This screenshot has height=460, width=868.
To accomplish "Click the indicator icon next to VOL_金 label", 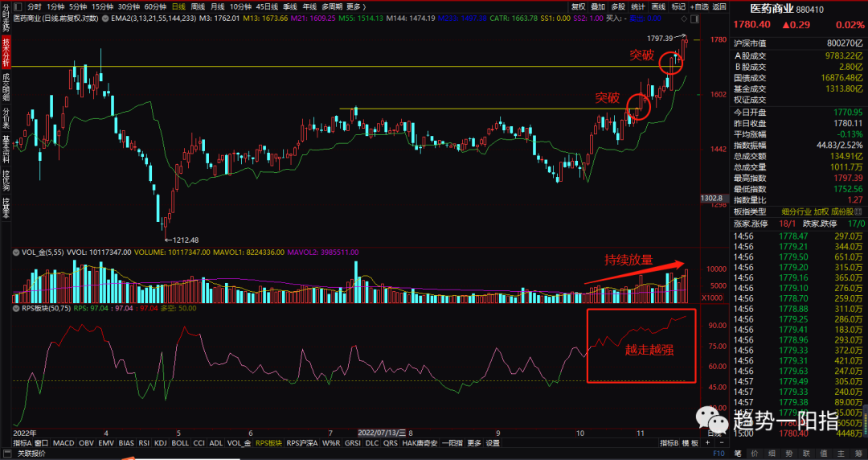I will (x=17, y=253).
